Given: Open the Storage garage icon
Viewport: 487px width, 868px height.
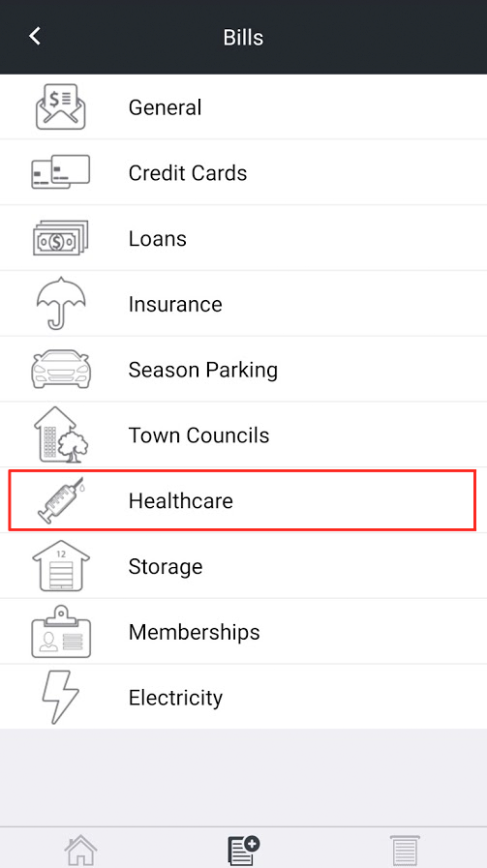Looking at the screenshot, I should point(60,566).
